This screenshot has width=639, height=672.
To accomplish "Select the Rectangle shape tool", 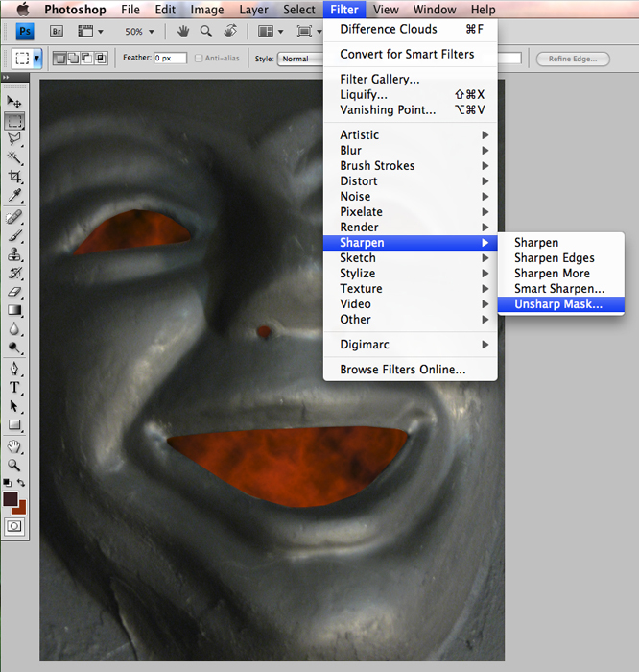I will 14,424.
